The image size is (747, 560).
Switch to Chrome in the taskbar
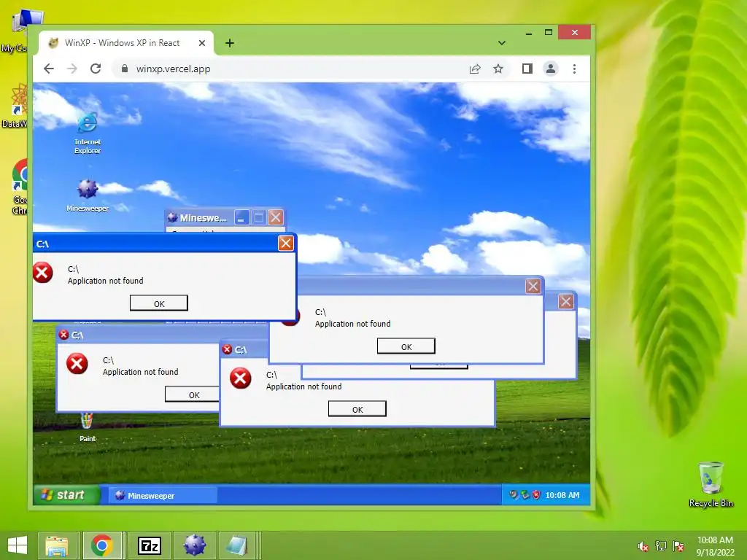pos(102,545)
